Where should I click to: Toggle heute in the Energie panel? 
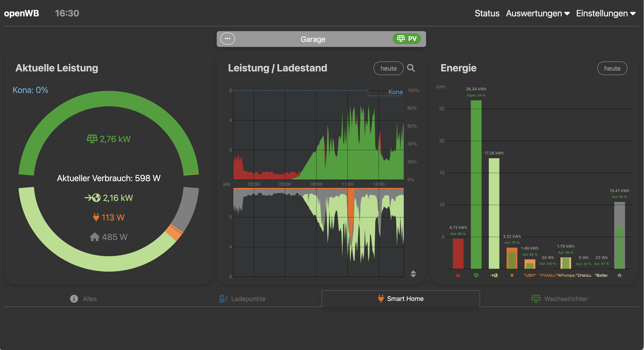click(612, 68)
